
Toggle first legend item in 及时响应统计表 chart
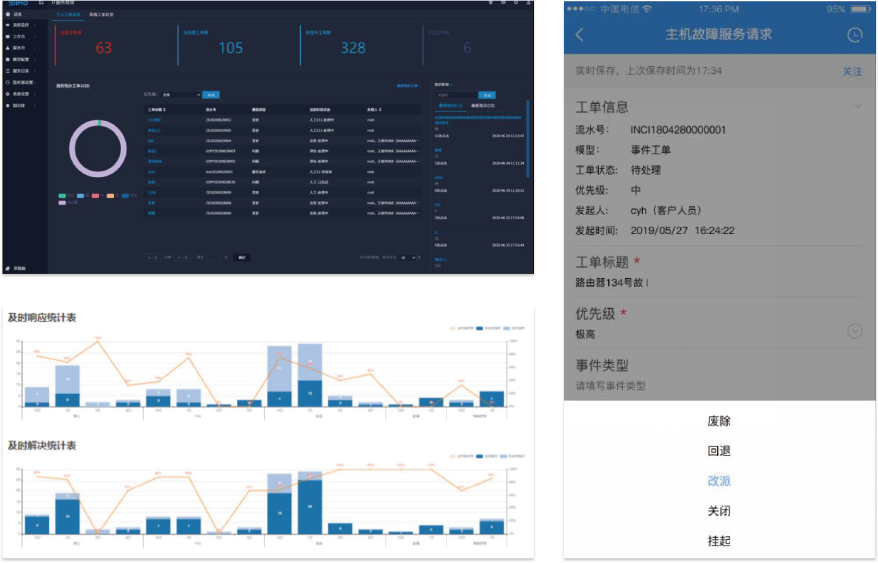click(453, 328)
